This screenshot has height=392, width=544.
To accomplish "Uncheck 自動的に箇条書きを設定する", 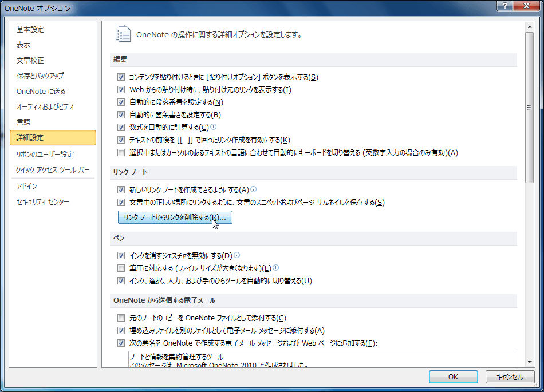I will click(121, 114).
